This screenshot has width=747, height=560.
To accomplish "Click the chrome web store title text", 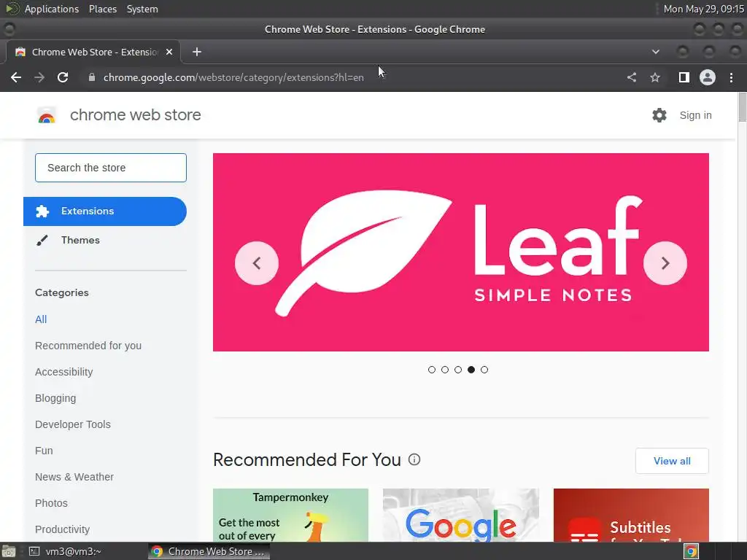I will click(x=135, y=114).
